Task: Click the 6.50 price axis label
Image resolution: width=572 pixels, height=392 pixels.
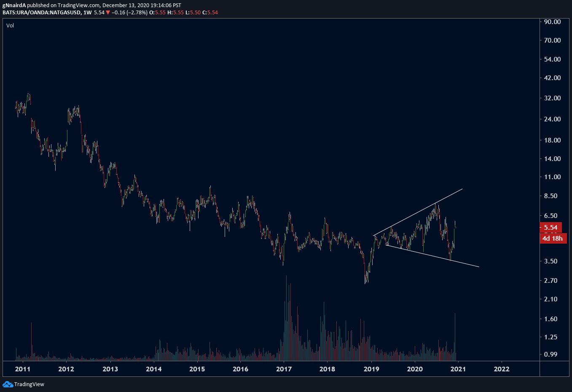Action: coord(551,216)
